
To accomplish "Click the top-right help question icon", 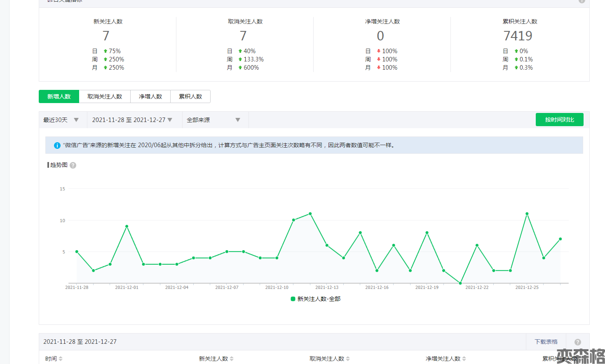I will (582, 1).
